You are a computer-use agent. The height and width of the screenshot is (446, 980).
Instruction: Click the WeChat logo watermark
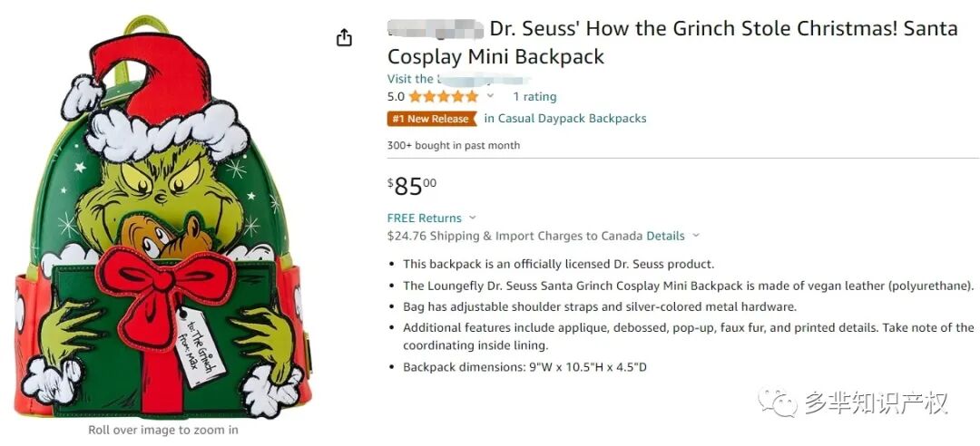pyautogui.click(x=778, y=402)
